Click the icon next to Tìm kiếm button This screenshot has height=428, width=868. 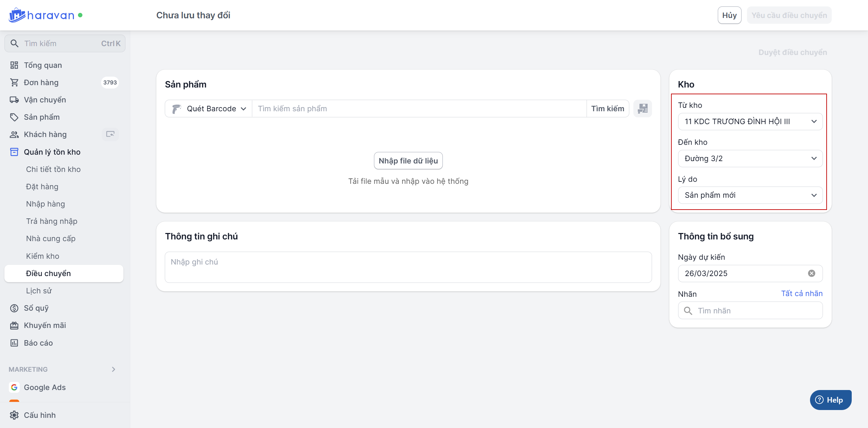(643, 109)
